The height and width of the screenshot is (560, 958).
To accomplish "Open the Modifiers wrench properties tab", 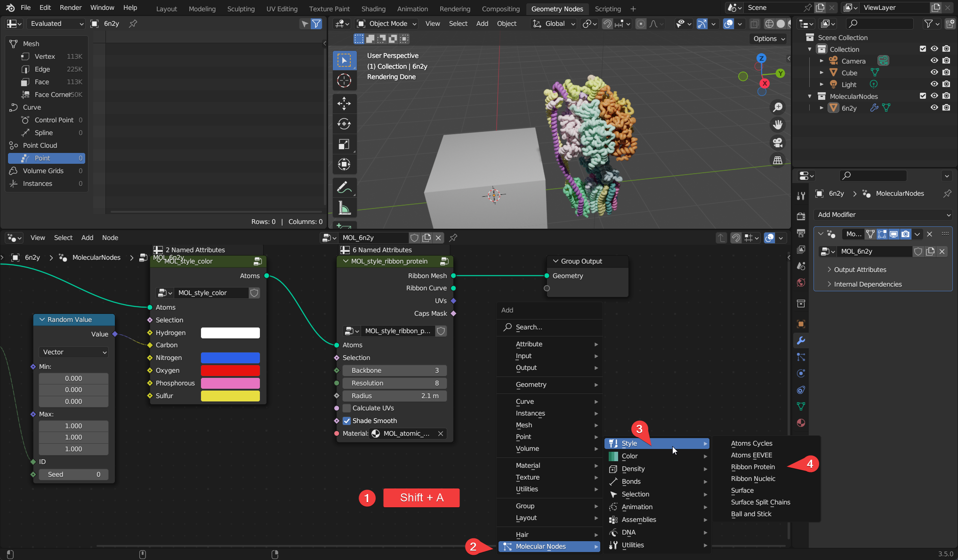I will (801, 340).
